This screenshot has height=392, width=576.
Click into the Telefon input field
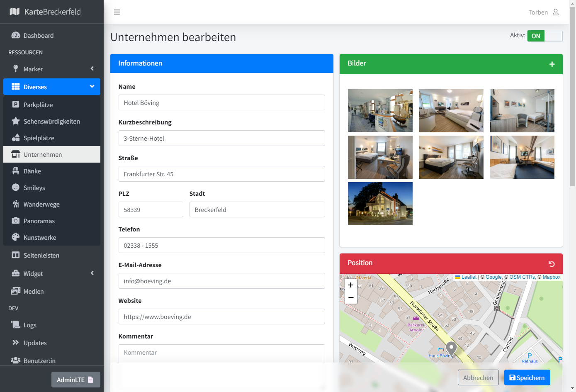pyautogui.click(x=221, y=245)
